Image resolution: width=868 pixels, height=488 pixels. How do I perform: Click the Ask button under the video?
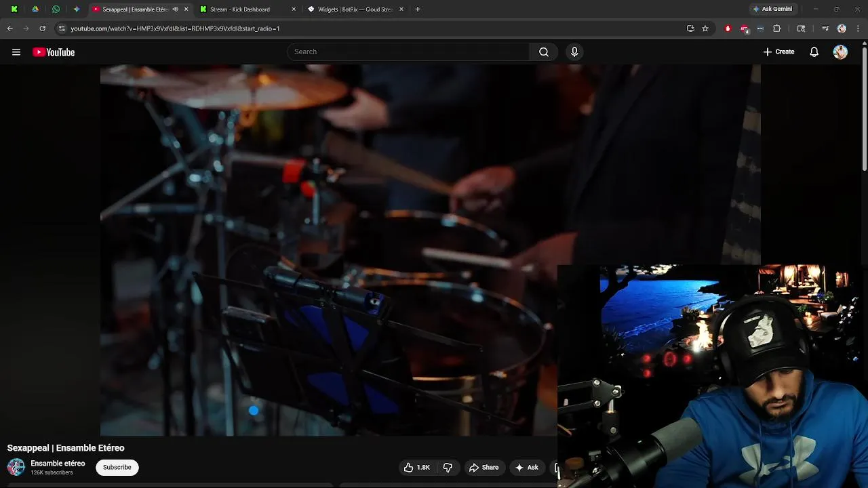point(527,467)
